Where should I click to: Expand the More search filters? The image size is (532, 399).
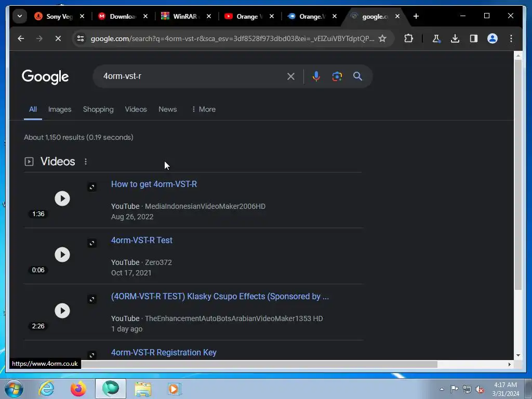pos(204,109)
